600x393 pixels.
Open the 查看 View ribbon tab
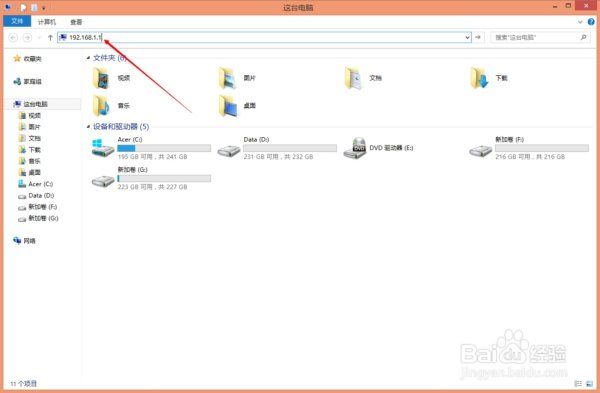pos(76,22)
